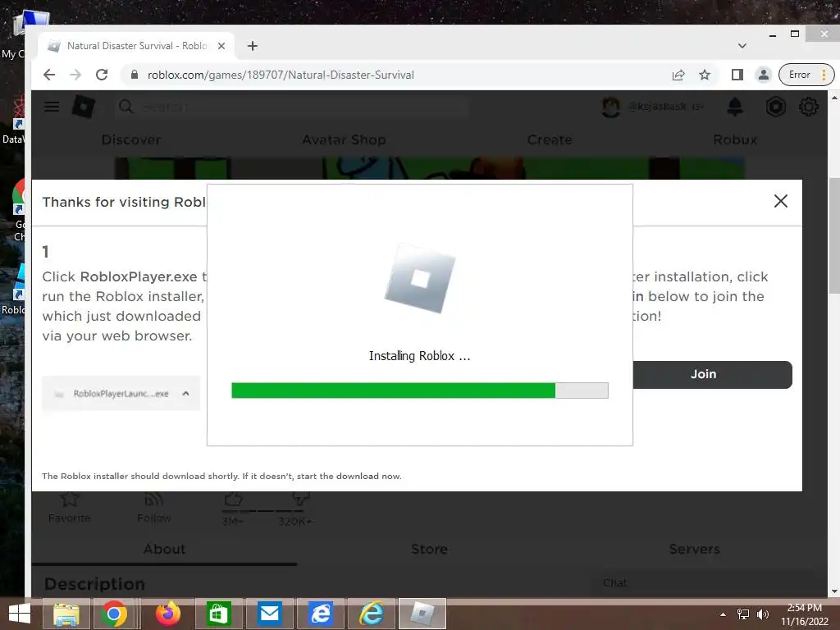The image size is (840, 630).
Task: Go to the Discover page
Action: 131,139
